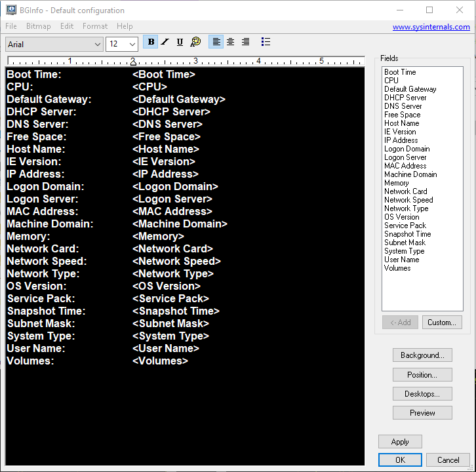
Task: Click the Custom... fields button
Action: tap(442, 323)
